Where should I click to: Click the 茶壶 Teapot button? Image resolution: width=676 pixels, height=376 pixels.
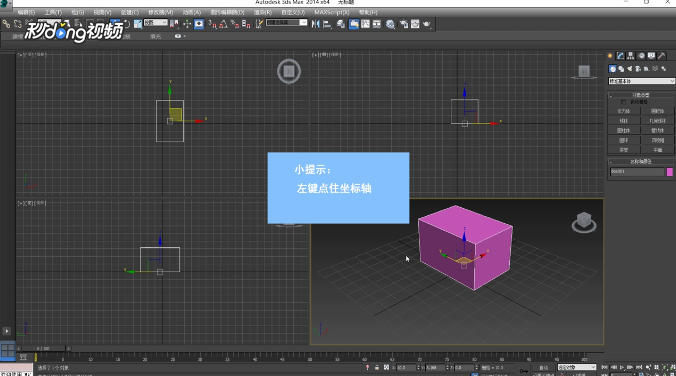coord(624,150)
